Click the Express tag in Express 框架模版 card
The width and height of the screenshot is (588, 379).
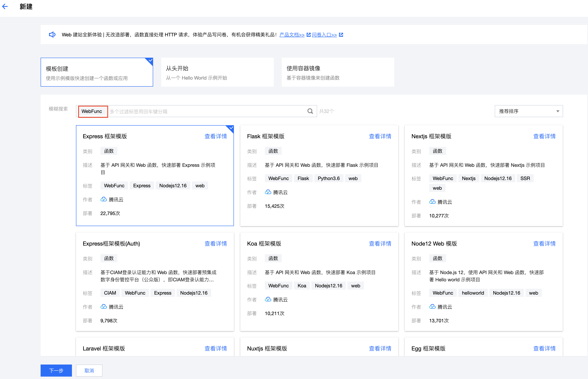point(142,185)
